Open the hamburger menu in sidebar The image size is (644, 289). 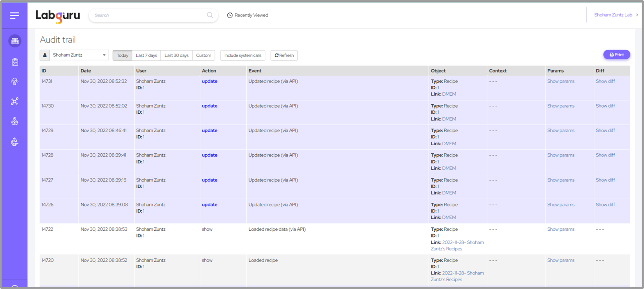[14, 15]
